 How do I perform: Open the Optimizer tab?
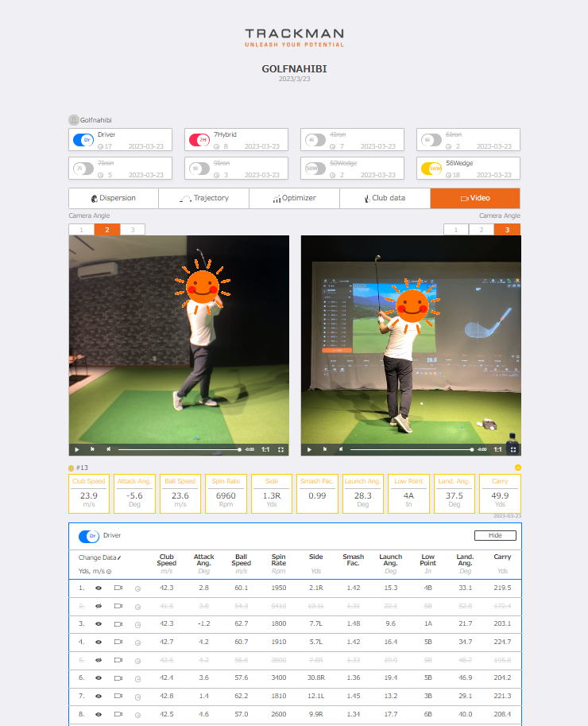tap(294, 198)
